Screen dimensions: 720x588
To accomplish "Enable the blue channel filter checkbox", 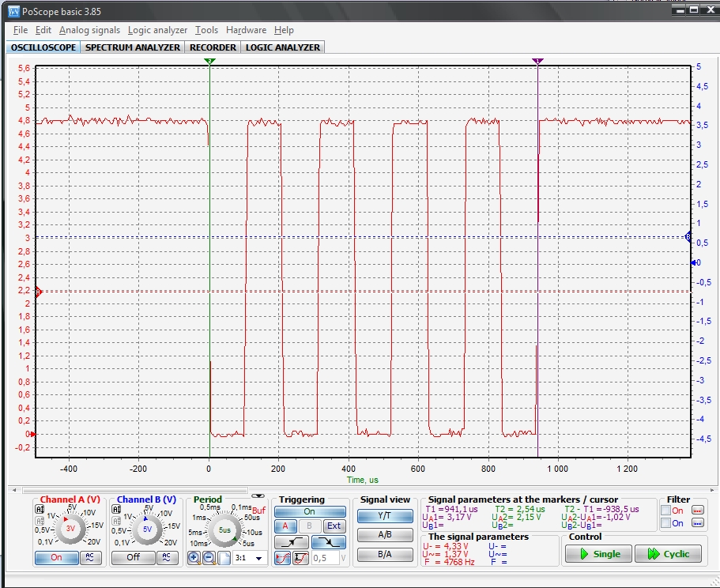I will [665, 523].
